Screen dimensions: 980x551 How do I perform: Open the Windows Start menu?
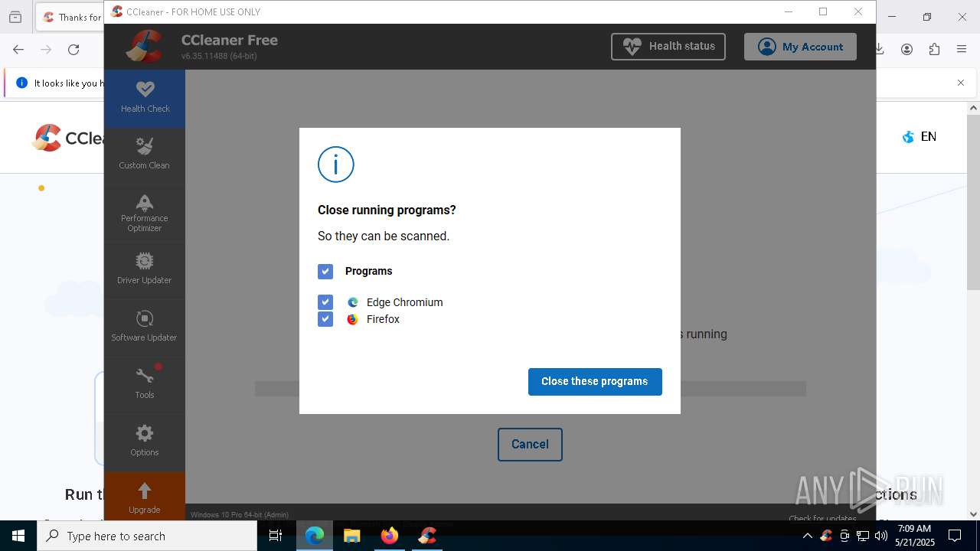(x=18, y=536)
